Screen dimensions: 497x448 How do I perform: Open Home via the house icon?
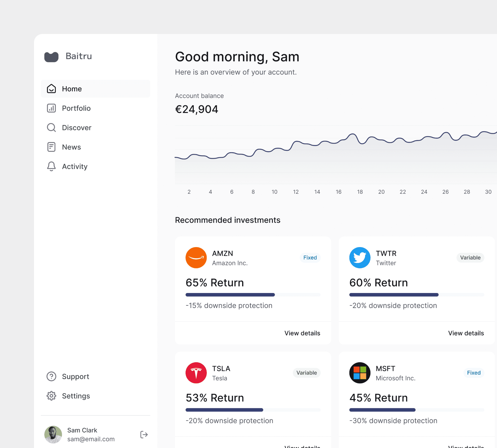pyautogui.click(x=51, y=89)
